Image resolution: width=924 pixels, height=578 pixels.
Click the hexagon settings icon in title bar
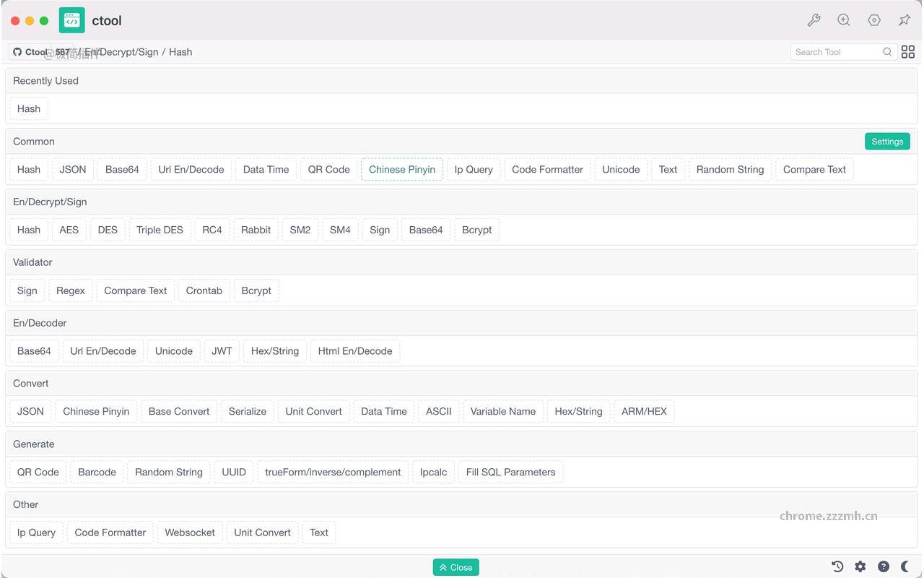pos(874,20)
